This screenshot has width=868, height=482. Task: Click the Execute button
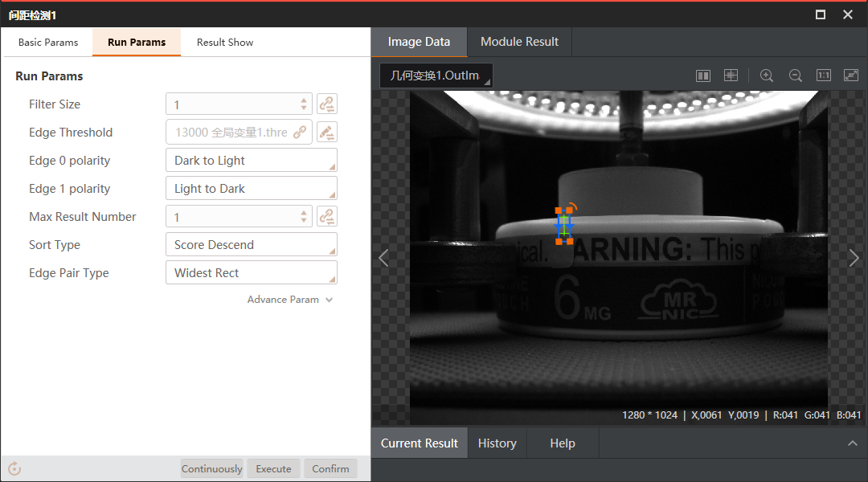[x=273, y=469]
